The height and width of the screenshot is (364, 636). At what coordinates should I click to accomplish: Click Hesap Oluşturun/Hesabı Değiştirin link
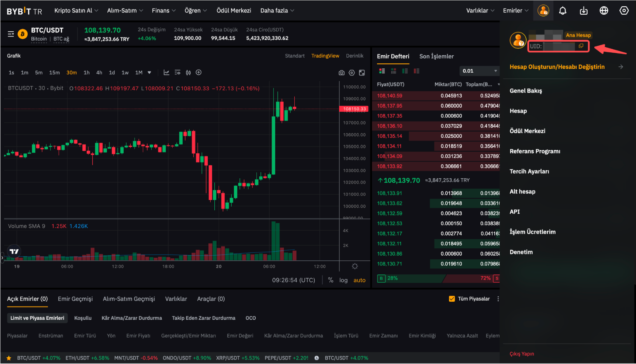coord(557,67)
